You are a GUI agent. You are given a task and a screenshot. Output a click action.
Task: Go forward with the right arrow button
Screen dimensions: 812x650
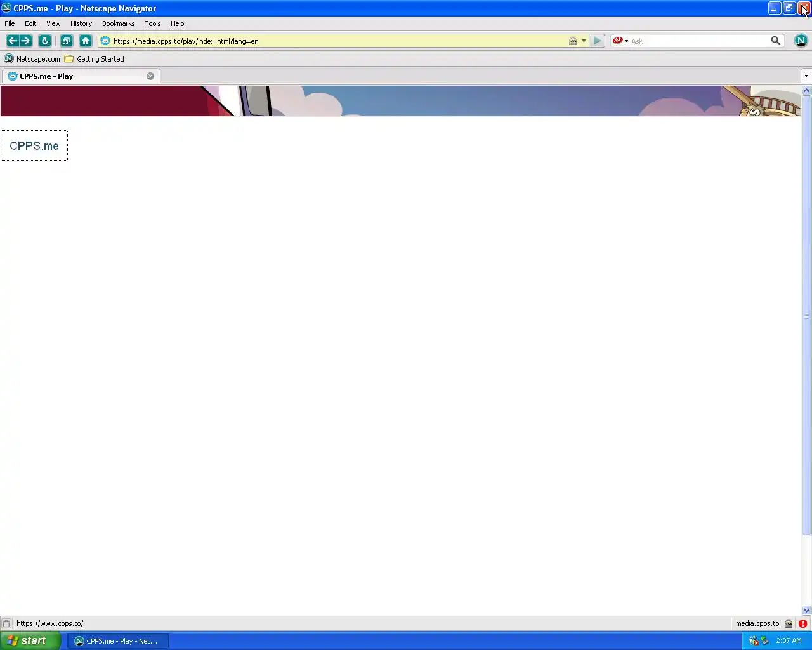(26, 41)
